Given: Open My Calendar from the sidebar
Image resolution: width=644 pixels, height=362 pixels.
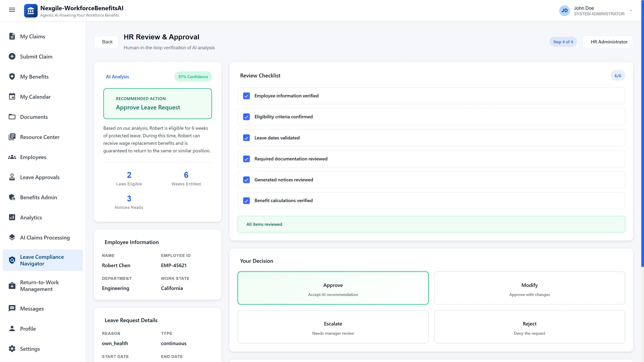Looking at the screenshot, I should pos(35,97).
